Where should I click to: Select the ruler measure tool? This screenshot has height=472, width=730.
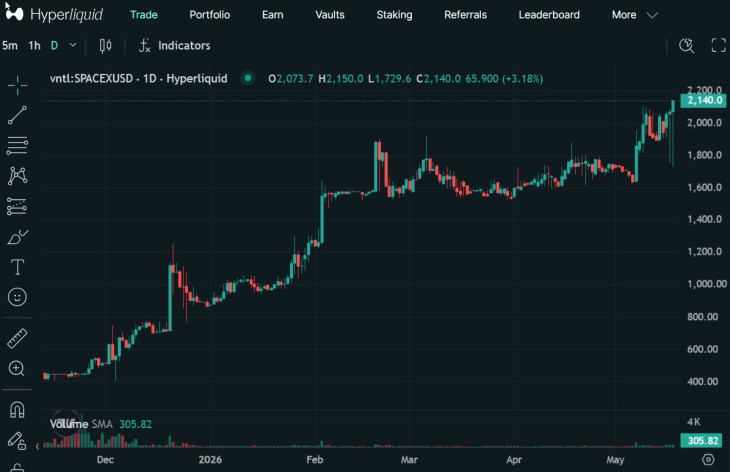(x=17, y=338)
